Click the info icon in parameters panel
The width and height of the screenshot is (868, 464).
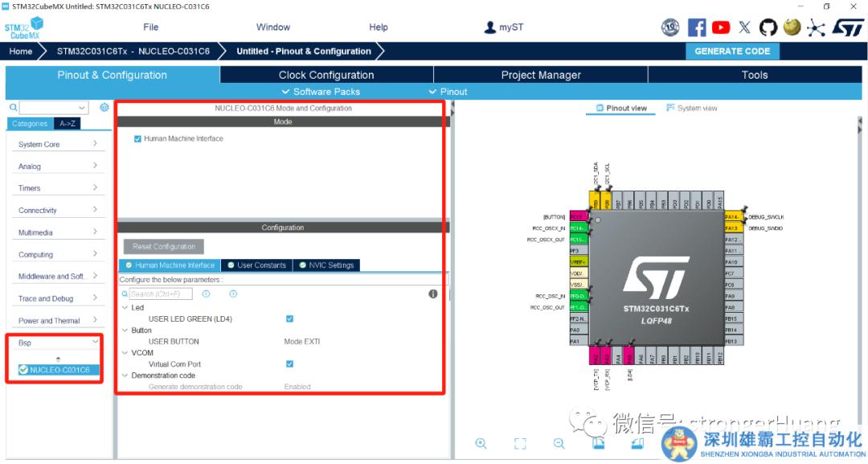tap(433, 294)
